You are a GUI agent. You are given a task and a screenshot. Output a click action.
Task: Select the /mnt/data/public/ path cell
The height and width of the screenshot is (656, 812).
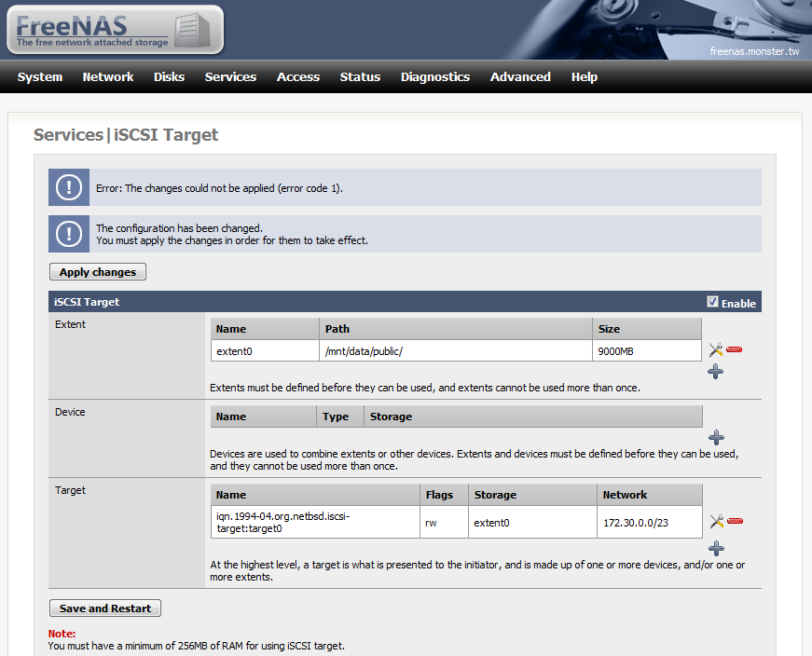[456, 351]
